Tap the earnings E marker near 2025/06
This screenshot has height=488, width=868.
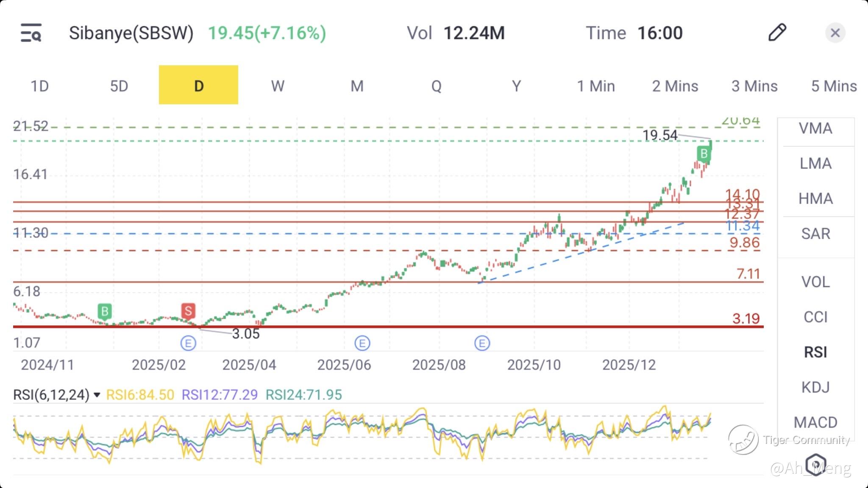pyautogui.click(x=362, y=343)
